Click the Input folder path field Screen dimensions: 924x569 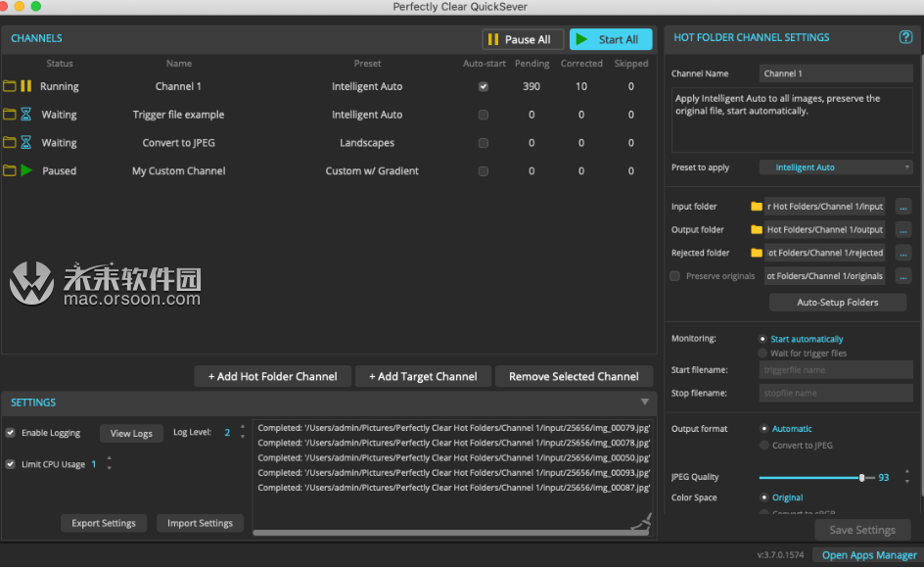[824, 207]
